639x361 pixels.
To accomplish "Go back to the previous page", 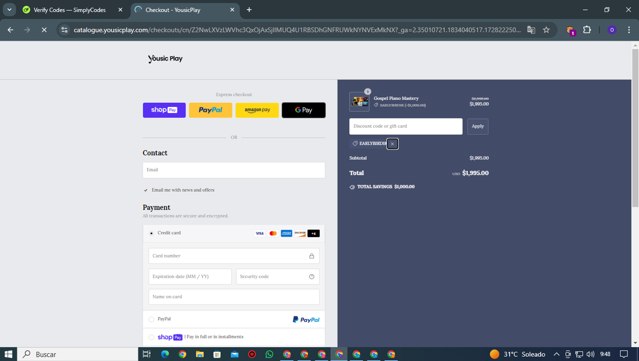I will [11, 30].
